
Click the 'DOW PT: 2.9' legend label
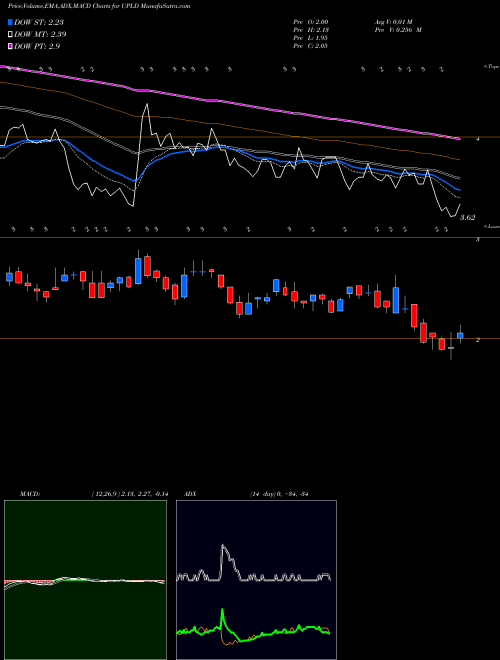point(37,46)
